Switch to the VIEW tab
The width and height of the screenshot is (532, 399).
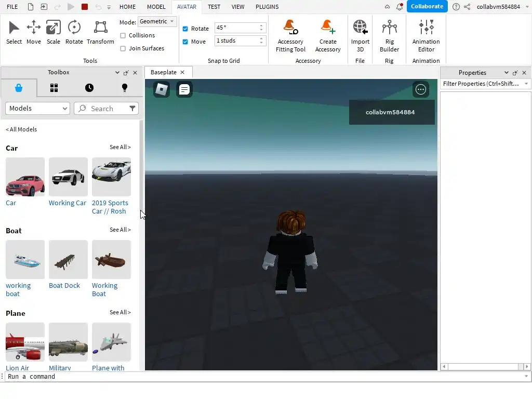(x=238, y=7)
